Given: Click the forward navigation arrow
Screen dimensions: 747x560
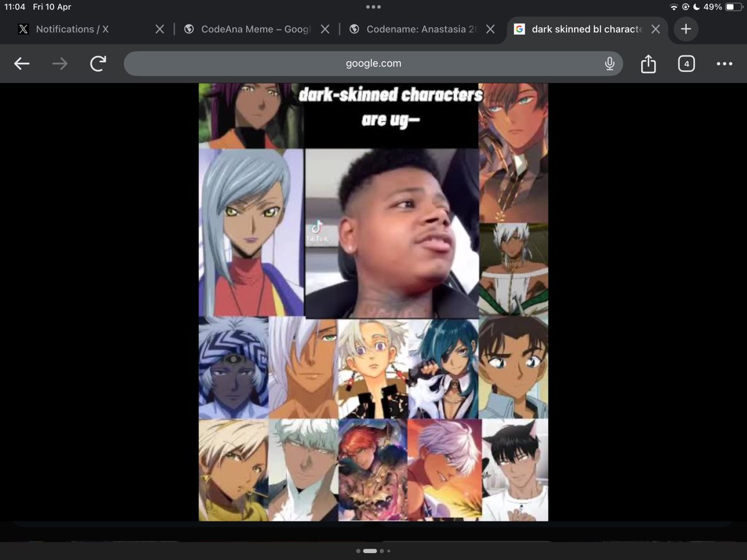Looking at the screenshot, I should [x=60, y=63].
